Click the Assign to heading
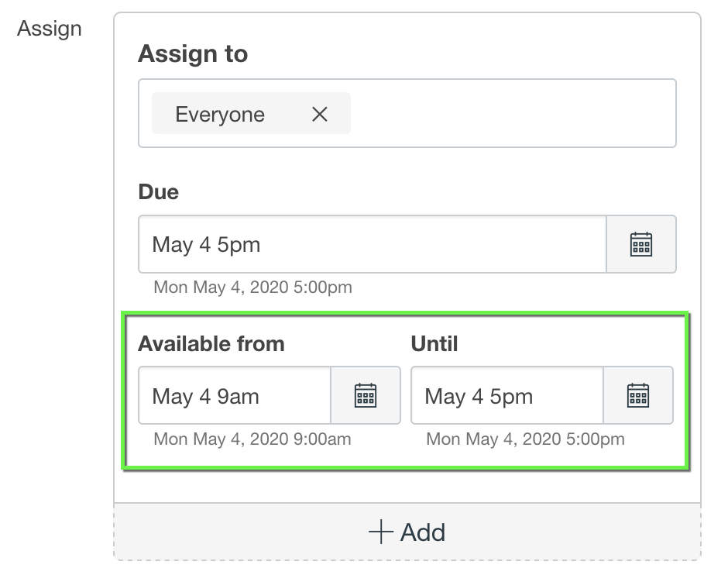 pyautogui.click(x=193, y=53)
